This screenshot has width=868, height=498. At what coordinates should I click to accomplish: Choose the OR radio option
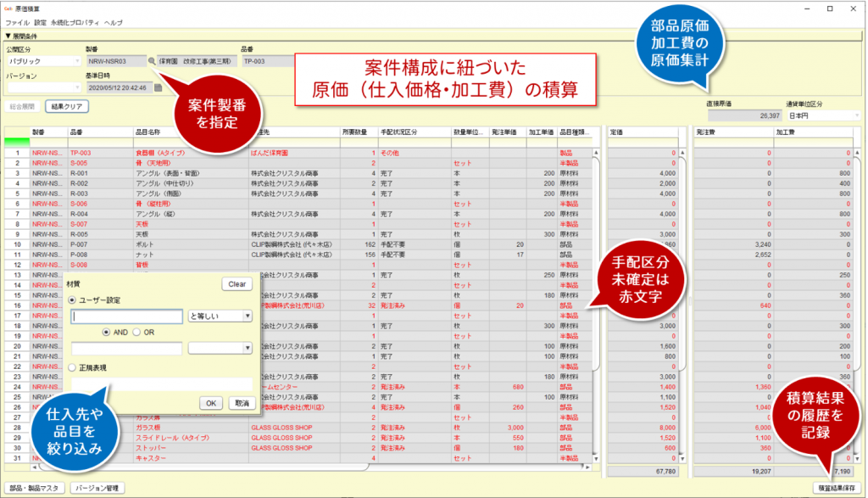[x=136, y=333]
